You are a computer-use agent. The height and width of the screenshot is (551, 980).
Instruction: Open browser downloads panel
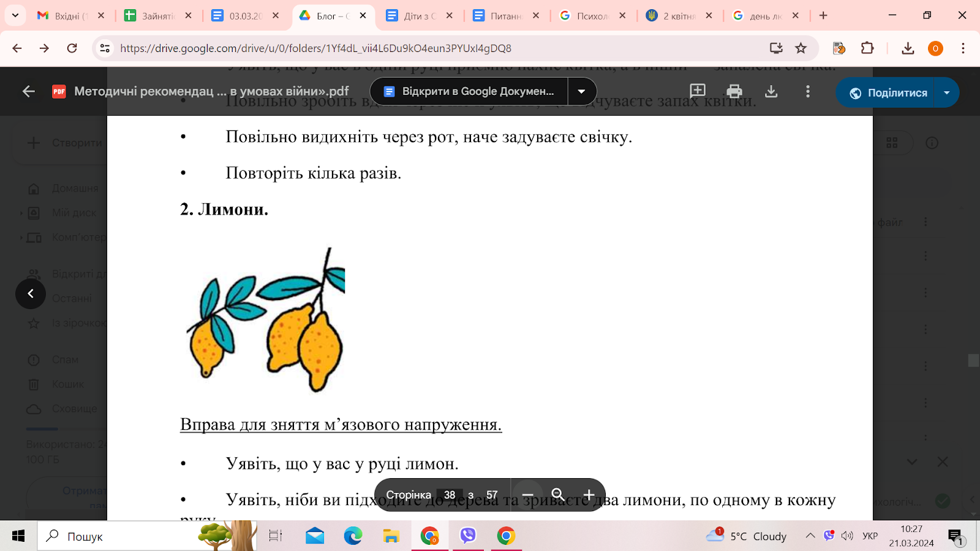click(x=908, y=48)
